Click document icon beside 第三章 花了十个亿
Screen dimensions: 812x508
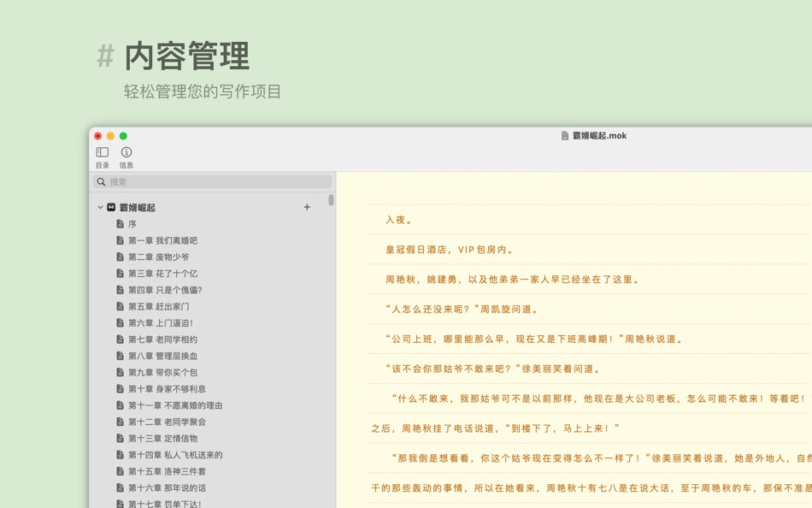pyautogui.click(x=121, y=274)
